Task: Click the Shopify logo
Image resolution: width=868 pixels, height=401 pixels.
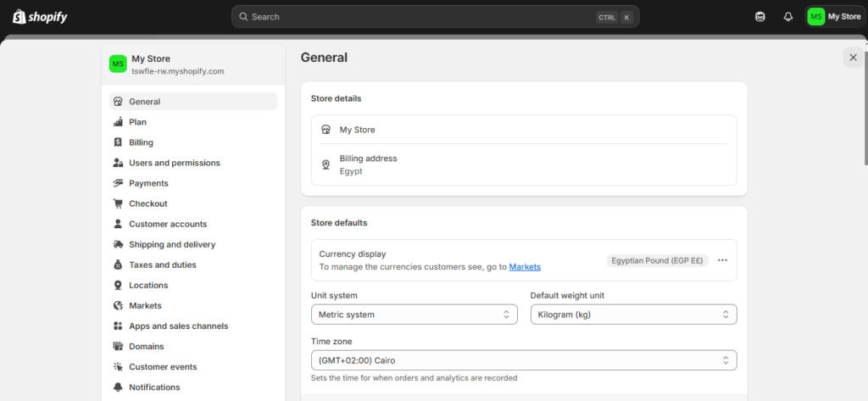Action: point(40,17)
